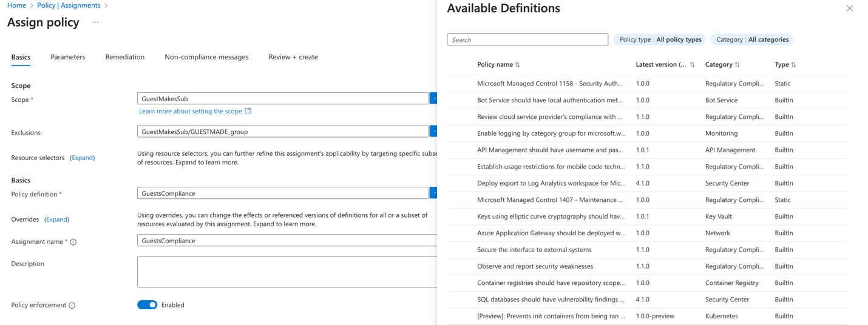Image resolution: width=868 pixels, height=325 pixels.
Task: Sort by Type column arrows
Action: 793,65
